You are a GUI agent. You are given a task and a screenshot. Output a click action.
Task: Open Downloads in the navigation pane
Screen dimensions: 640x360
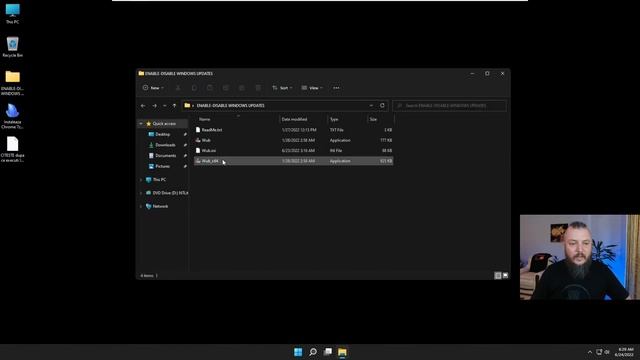click(x=165, y=145)
